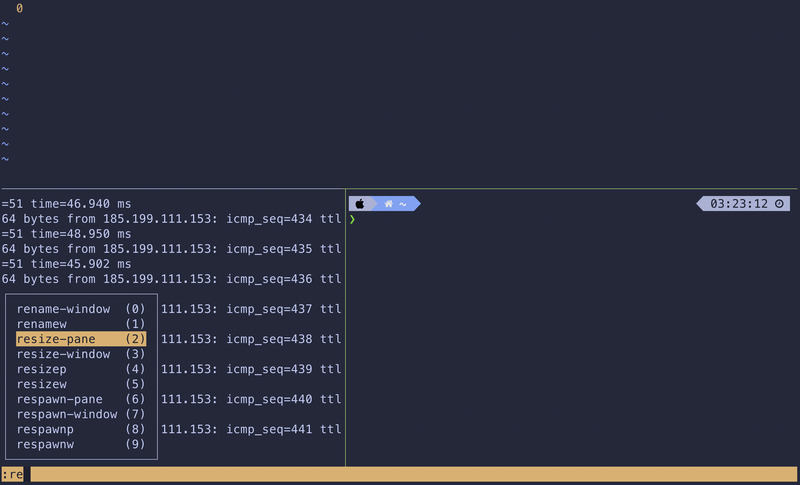This screenshot has height=485, width=800.
Task: Click the green prompt chevron
Action: click(x=353, y=219)
